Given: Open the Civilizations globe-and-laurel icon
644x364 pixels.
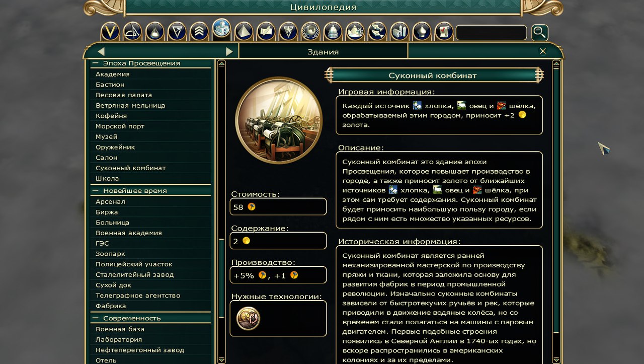Looking at the screenshot, I should tap(310, 32).
